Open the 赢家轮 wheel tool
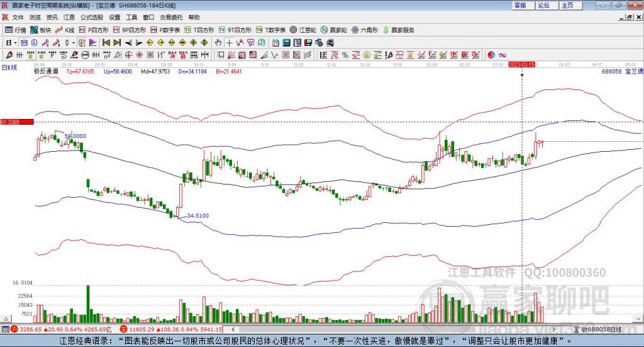 click(x=334, y=30)
